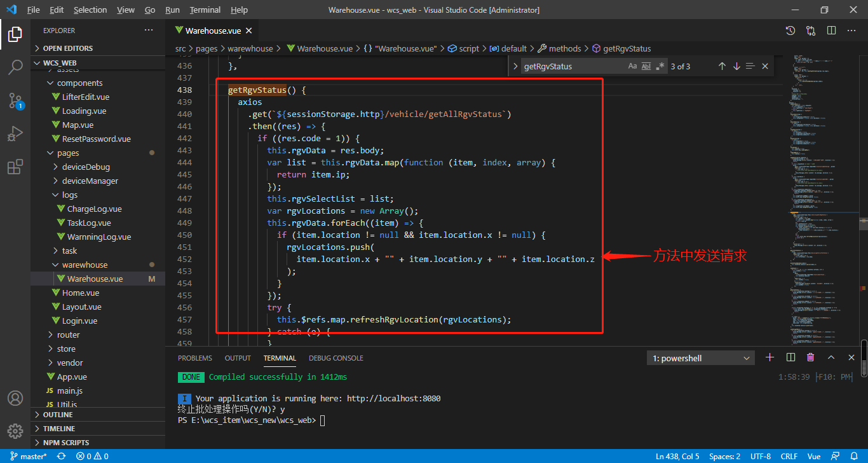Open the Accounts menu icon
Image resolution: width=868 pixels, height=463 pixels.
pyautogui.click(x=15, y=398)
